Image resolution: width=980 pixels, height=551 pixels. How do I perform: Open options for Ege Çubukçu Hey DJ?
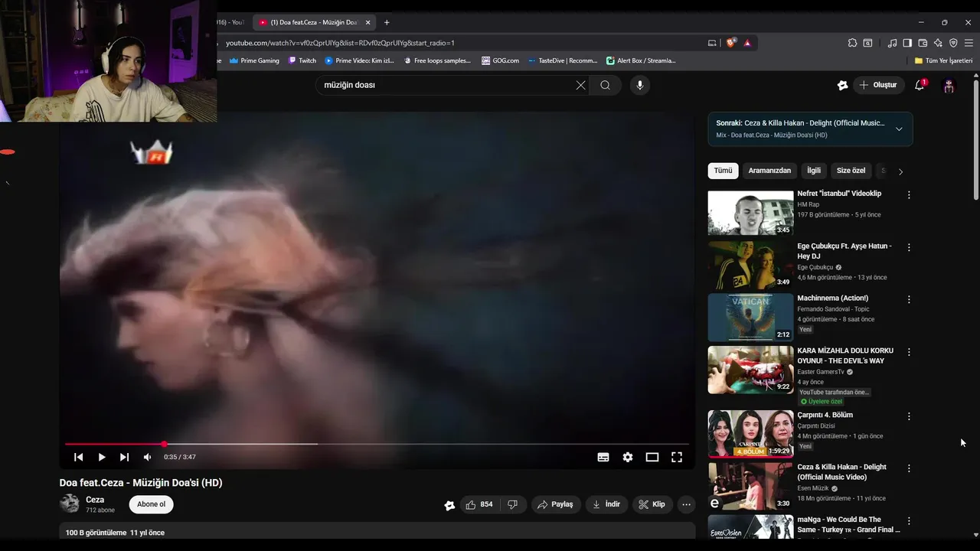tap(909, 247)
